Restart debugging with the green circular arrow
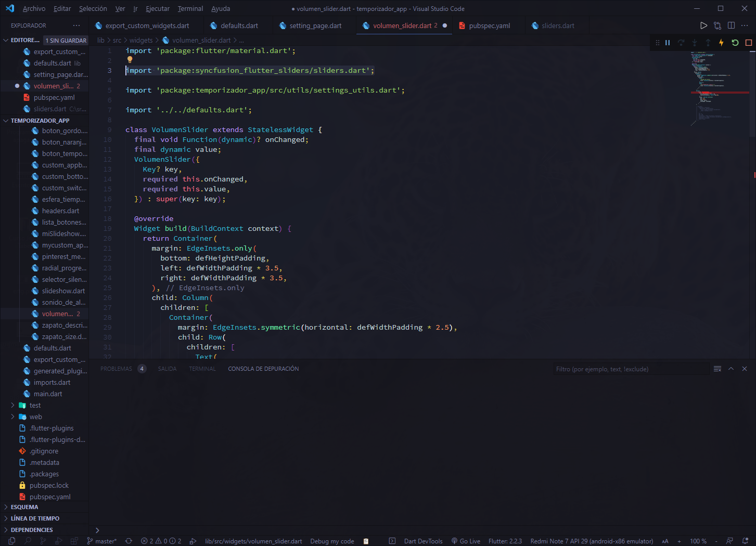This screenshot has height=546, width=756. tap(735, 43)
